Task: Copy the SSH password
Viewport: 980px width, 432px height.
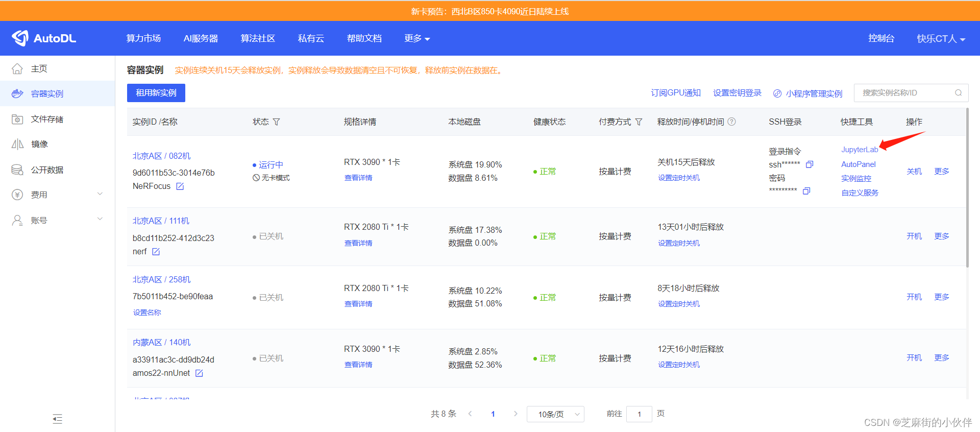Action: (806, 191)
